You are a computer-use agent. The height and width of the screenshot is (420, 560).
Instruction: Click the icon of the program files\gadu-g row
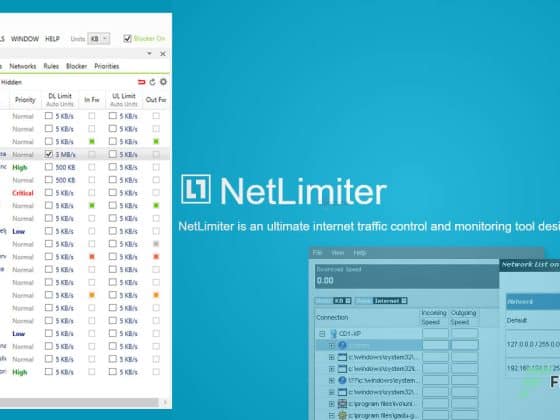click(x=342, y=416)
